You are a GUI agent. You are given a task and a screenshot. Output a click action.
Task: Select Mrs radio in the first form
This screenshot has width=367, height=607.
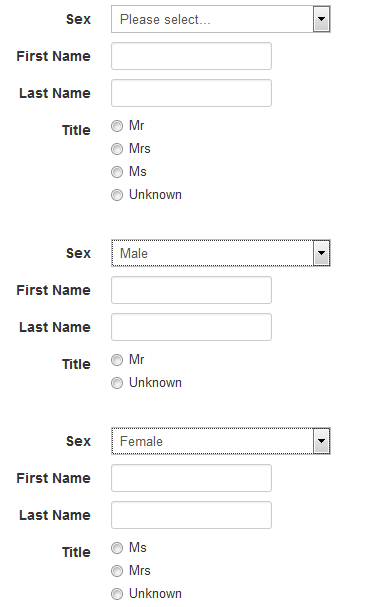(117, 149)
